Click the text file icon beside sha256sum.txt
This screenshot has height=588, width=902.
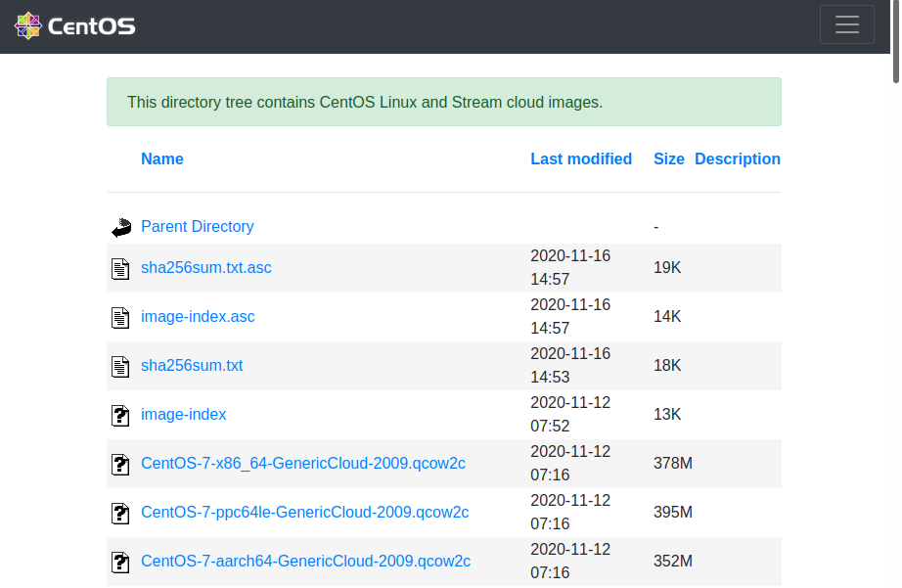(120, 367)
